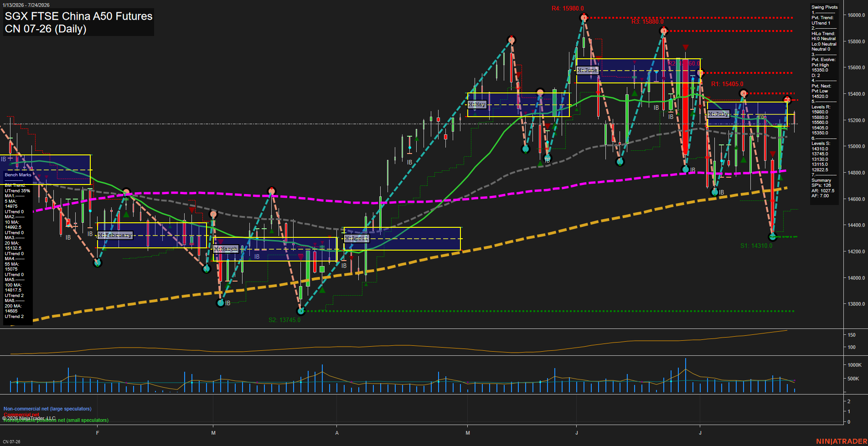Select the M:May monthly range label
The image size is (868, 446).
coord(477,104)
